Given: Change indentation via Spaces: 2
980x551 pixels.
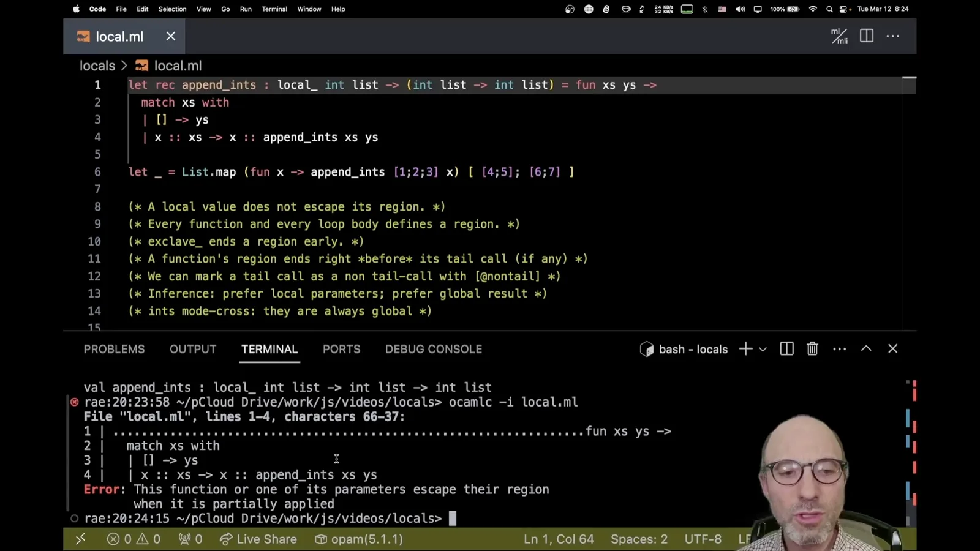Looking at the screenshot, I should 639,539.
